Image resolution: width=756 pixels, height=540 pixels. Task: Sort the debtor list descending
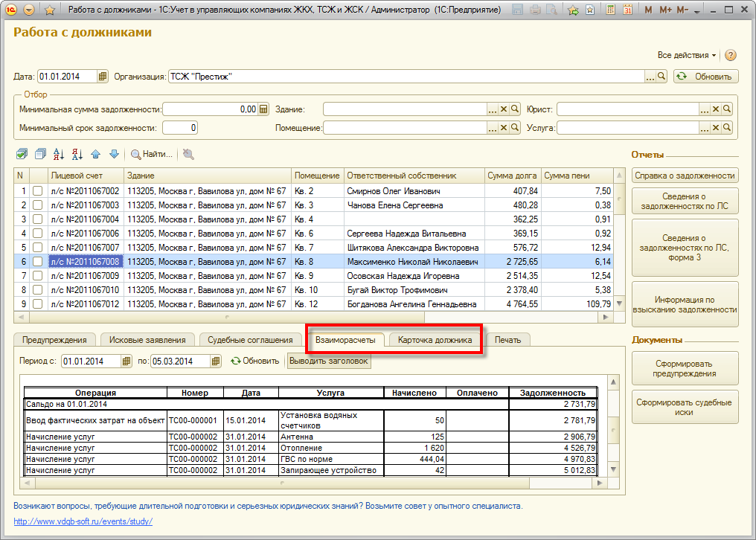(77, 154)
